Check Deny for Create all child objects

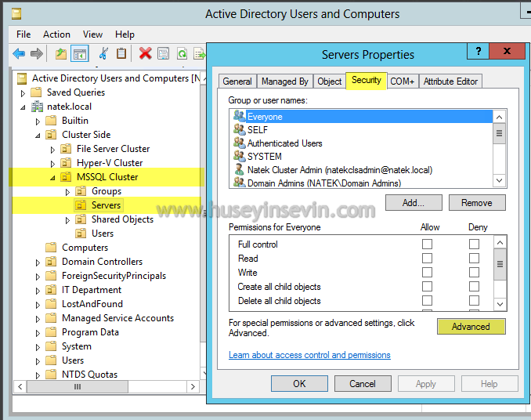point(474,287)
